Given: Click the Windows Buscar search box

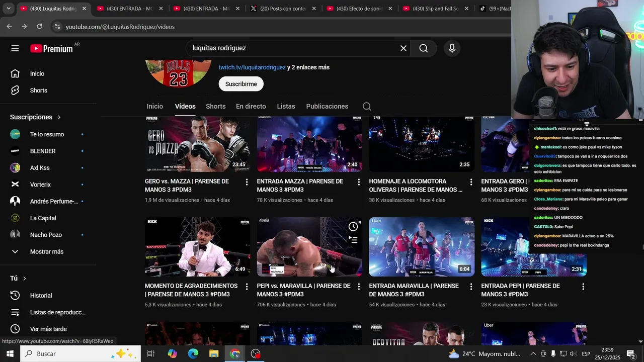Looking at the screenshot, I should coord(80,354).
